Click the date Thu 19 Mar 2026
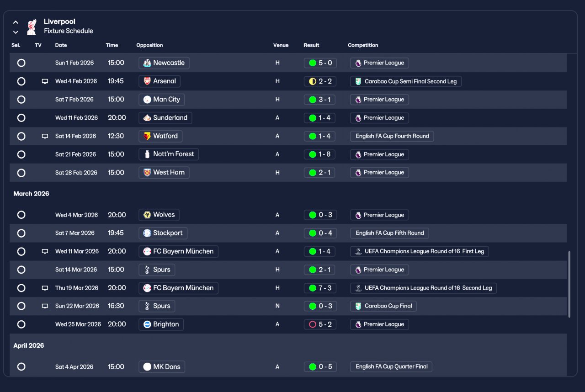585x392 pixels. coord(77,288)
